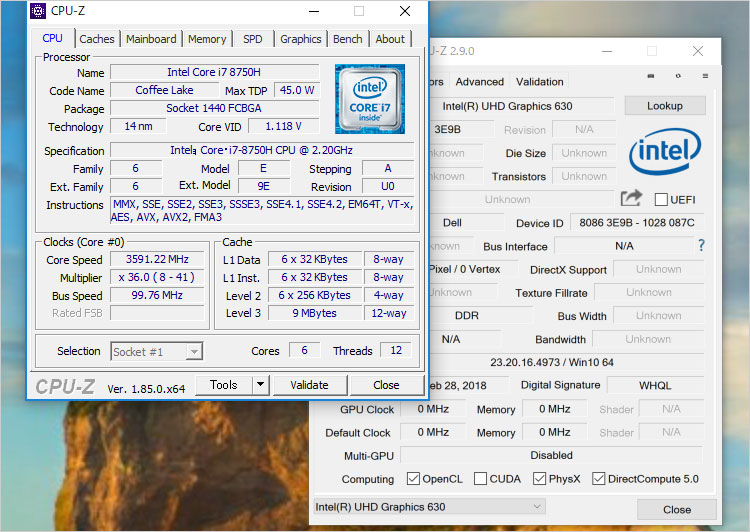Toggle the OpenCL computing checkbox
This screenshot has height=532, width=750.
413,478
